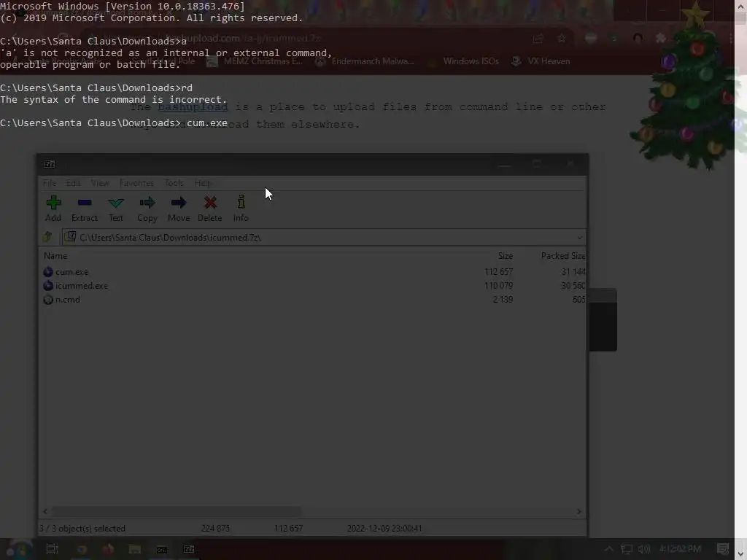Open MEMZ Christmas bookmark in browser
This screenshot has width=747, height=560.
click(255, 61)
